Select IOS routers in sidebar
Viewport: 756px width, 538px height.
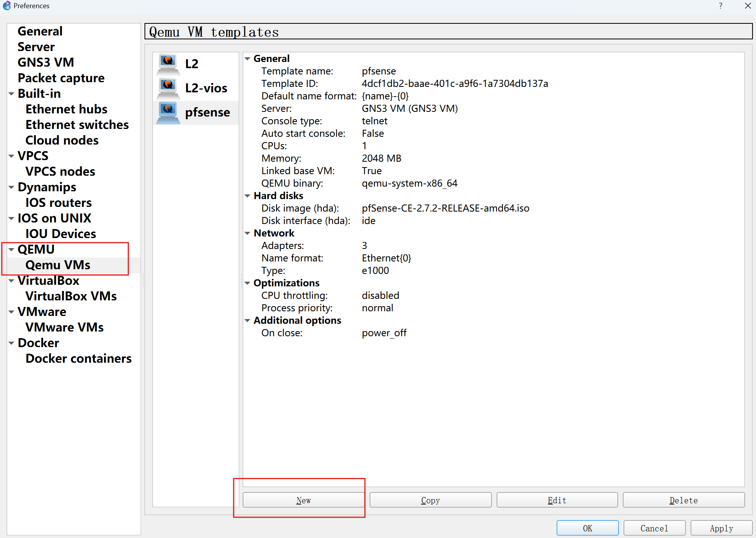58,203
